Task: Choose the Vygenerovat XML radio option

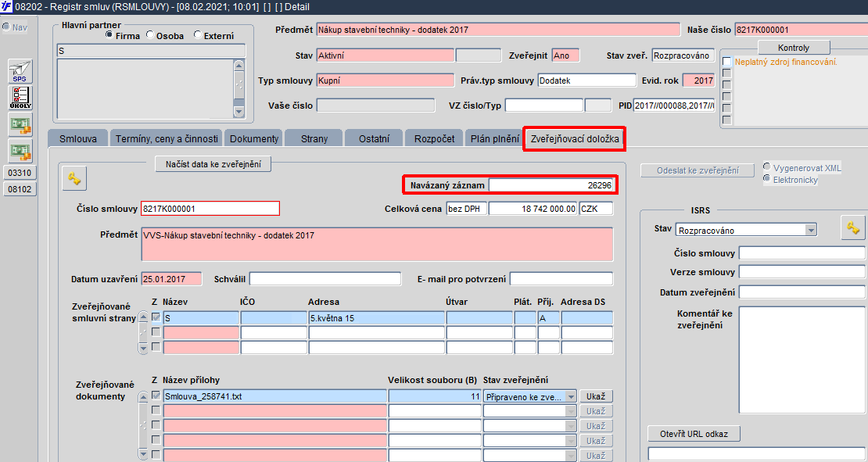Action: pos(766,167)
